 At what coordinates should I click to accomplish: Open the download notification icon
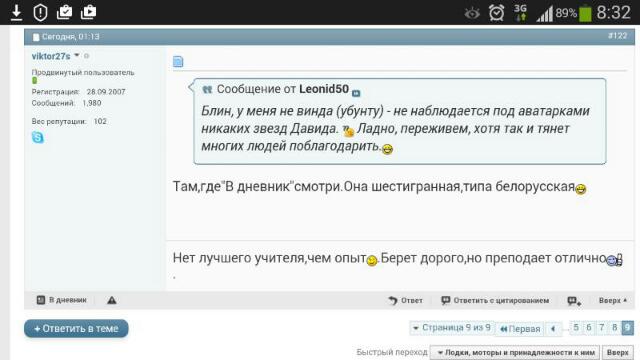16,12
